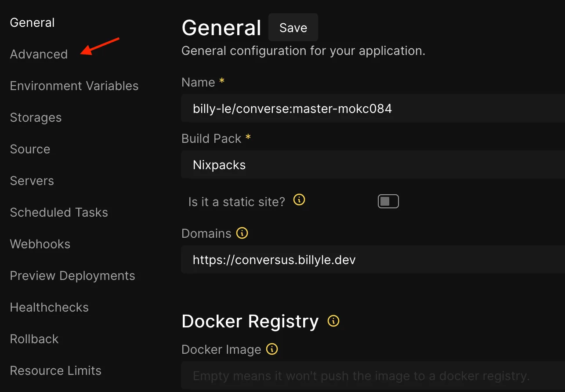Click the Docker Image input field
Viewport: 565px width, 392px height.
coord(373,376)
